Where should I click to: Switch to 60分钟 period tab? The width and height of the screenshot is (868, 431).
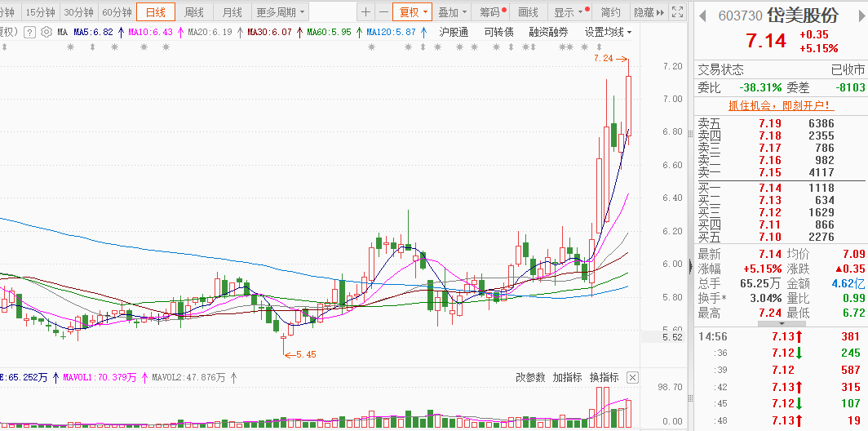117,11
